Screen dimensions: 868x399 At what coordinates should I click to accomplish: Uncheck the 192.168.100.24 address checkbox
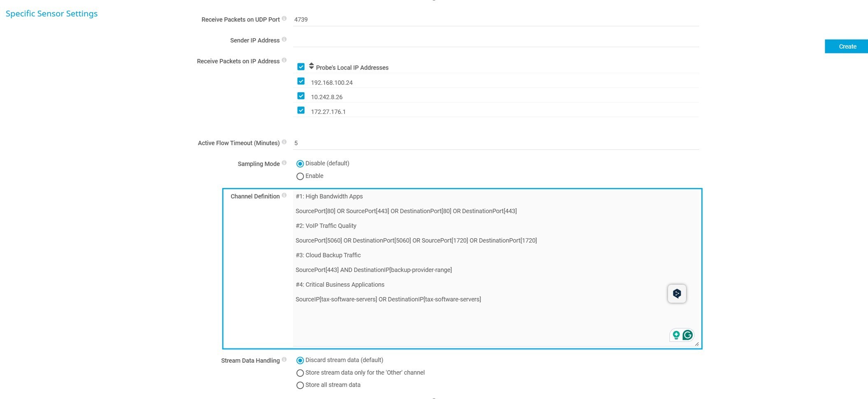tap(301, 81)
